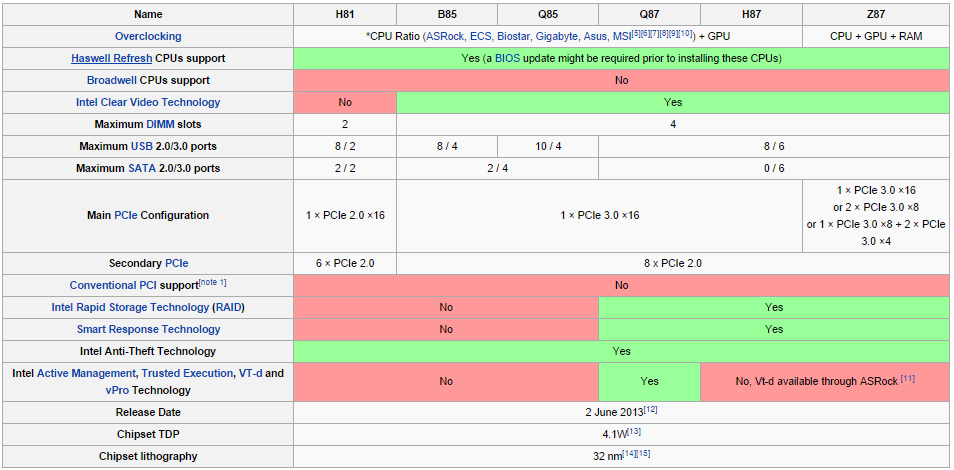
Task: Select the Q85 column header
Action: click(548, 14)
